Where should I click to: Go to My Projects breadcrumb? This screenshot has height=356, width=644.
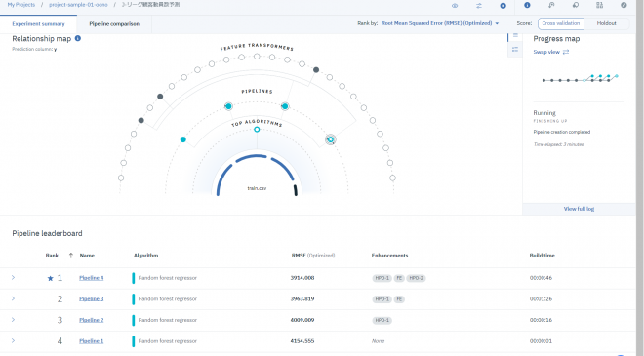(21, 5)
